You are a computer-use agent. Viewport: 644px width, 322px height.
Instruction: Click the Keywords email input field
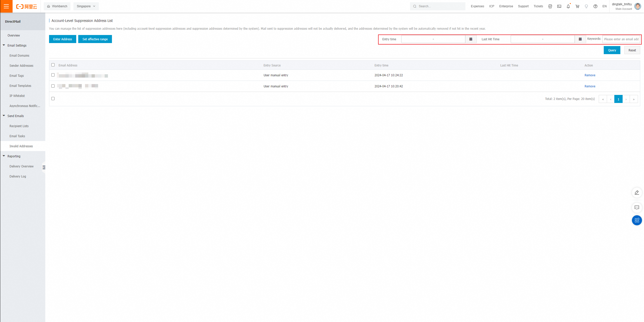(x=621, y=39)
